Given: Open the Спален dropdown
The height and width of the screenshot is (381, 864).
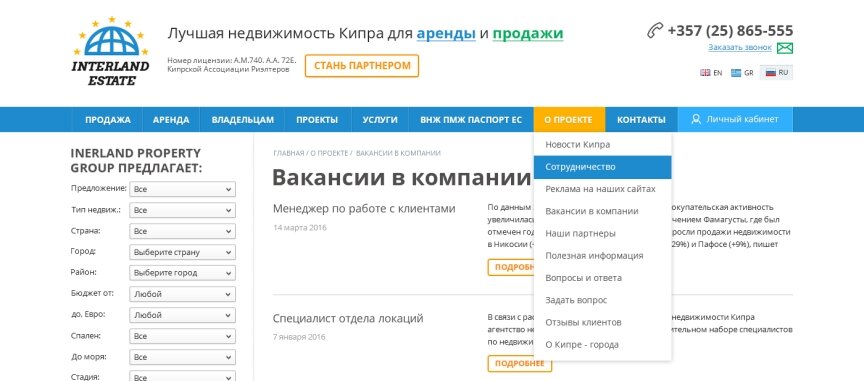Looking at the screenshot, I should [182, 336].
